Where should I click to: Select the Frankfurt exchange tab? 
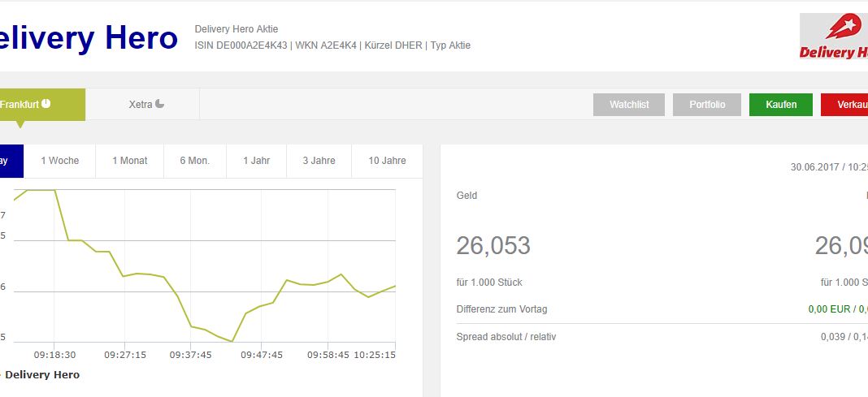pos(42,105)
